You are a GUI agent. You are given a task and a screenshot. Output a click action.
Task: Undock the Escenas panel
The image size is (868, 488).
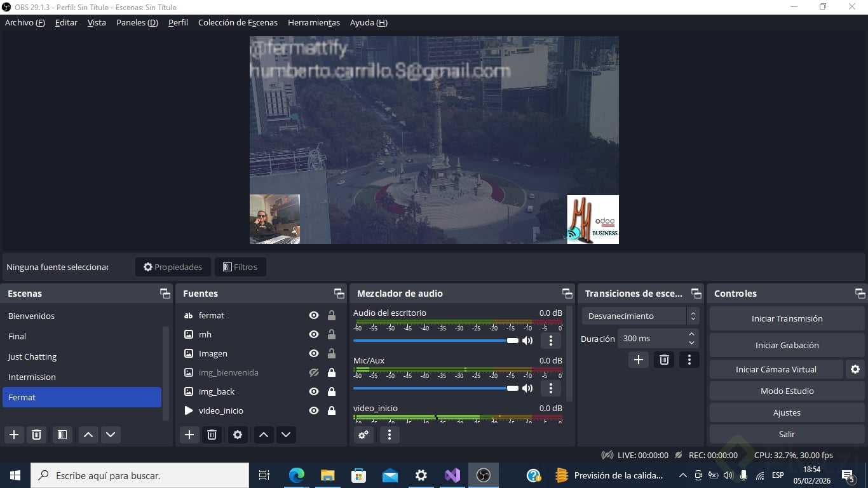coord(165,294)
